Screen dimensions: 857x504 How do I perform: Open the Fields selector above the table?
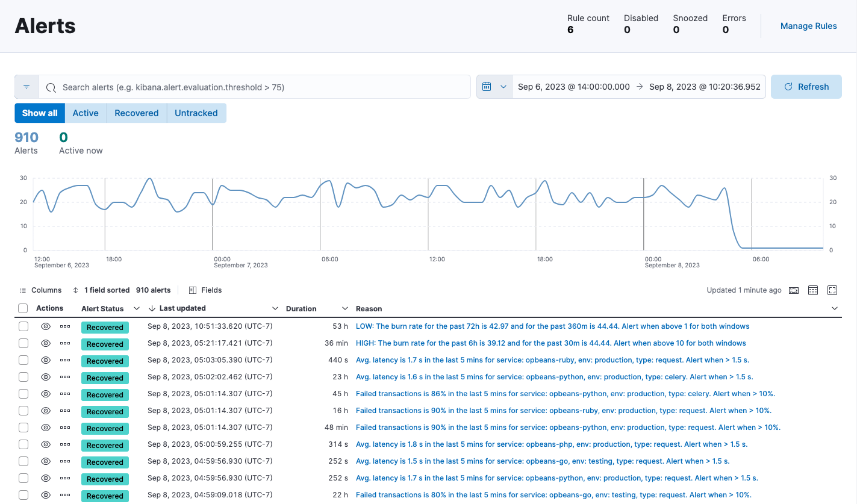pos(205,290)
